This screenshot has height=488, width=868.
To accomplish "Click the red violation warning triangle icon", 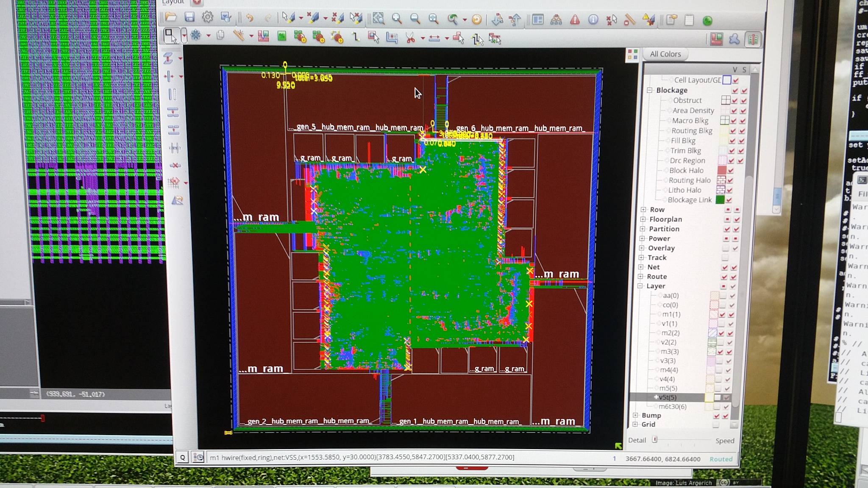I will [x=575, y=19].
